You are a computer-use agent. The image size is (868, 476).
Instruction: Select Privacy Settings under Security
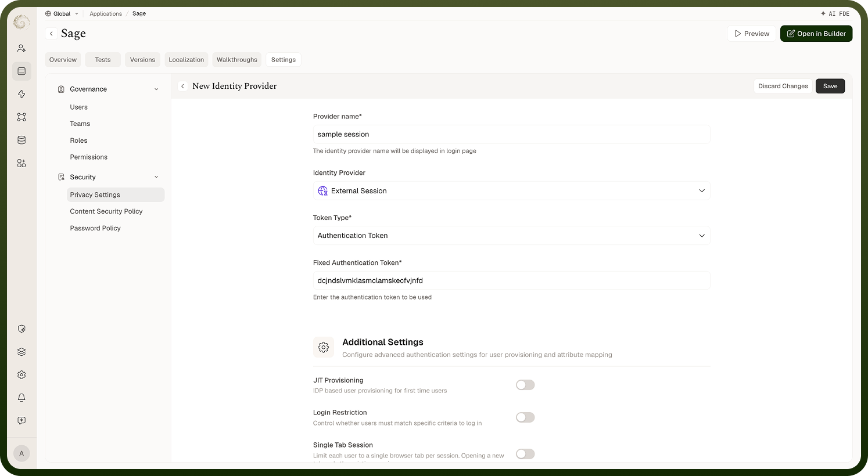tap(116, 195)
